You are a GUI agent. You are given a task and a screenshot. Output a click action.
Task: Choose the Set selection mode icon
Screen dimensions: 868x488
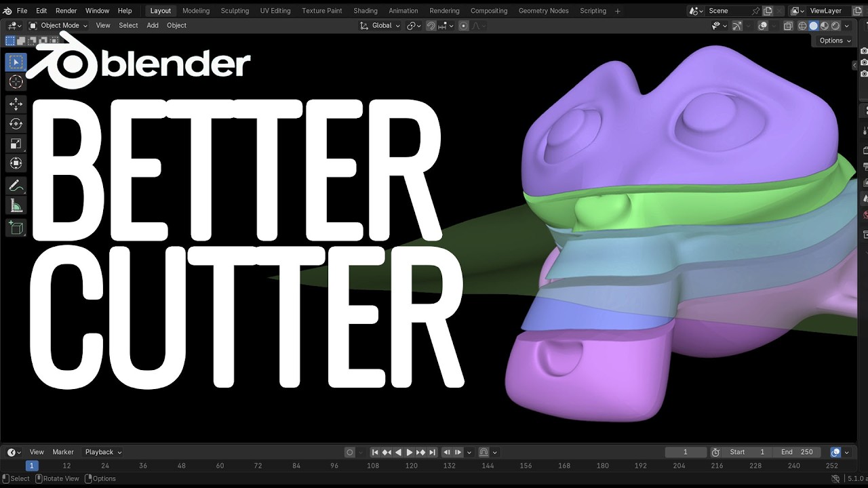(x=9, y=41)
